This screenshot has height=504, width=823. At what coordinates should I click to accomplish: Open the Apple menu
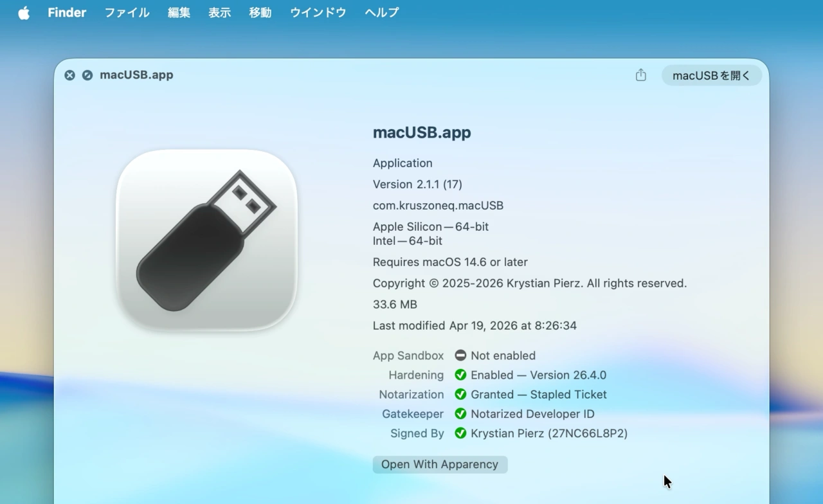(23, 12)
